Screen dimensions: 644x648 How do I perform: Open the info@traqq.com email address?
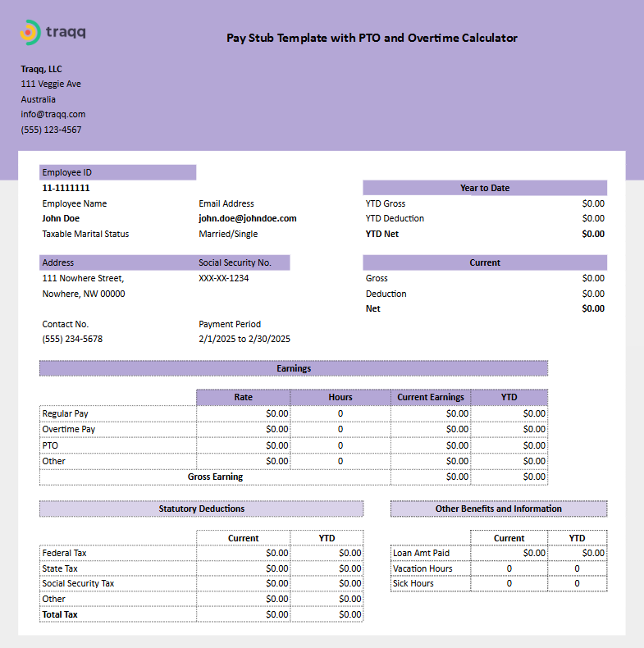pyautogui.click(x=53, y=115)
